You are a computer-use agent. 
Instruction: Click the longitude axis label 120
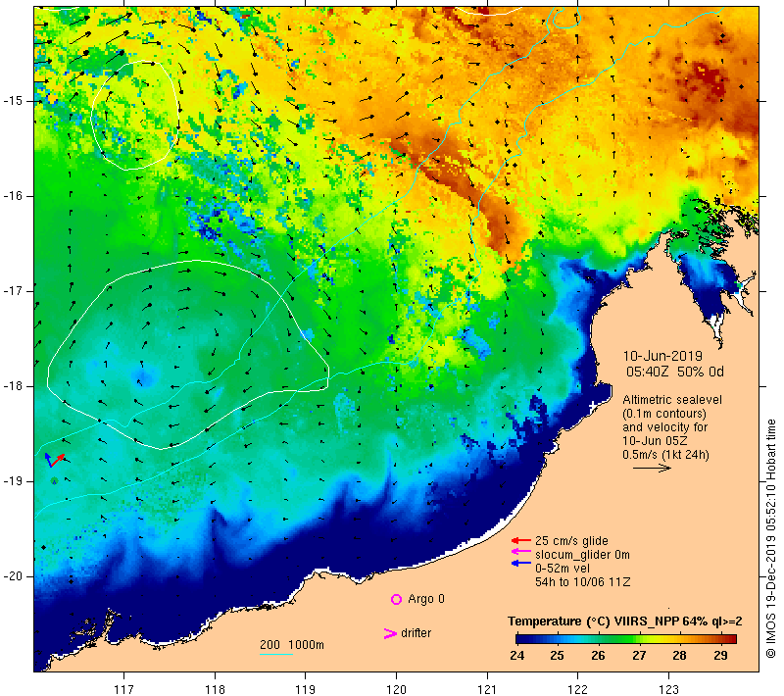tap(397, 690)
